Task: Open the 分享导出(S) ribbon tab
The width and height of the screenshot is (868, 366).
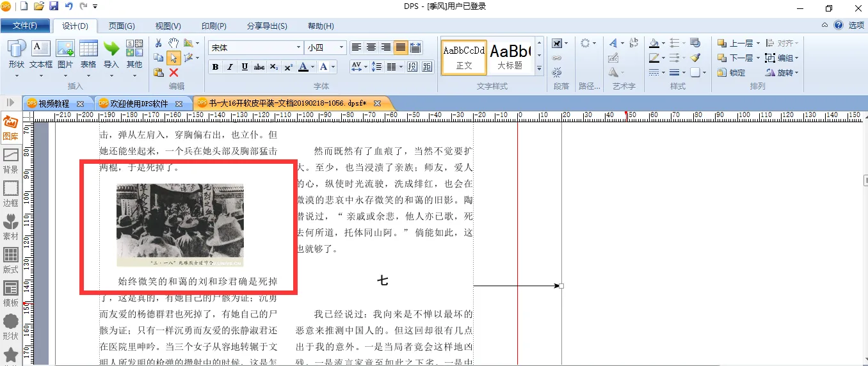Action: point(267,26)
